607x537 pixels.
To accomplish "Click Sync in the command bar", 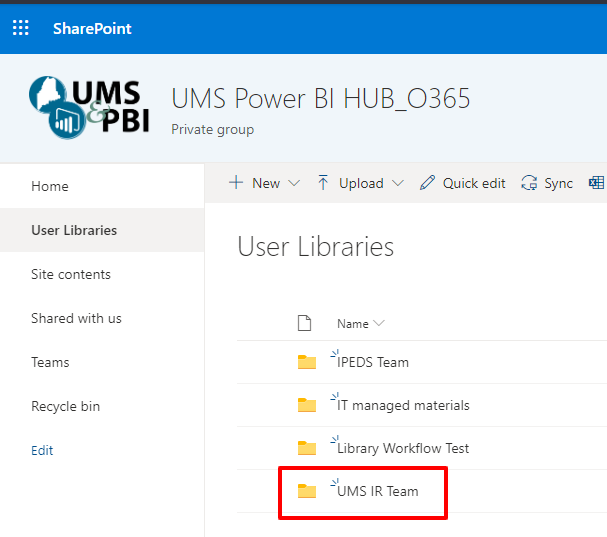I will coord(558,184).
